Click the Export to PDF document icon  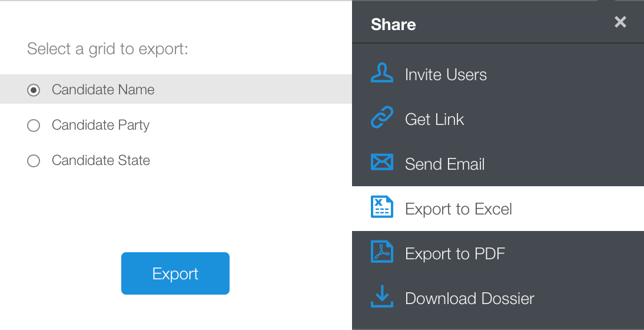click(382, 252)
